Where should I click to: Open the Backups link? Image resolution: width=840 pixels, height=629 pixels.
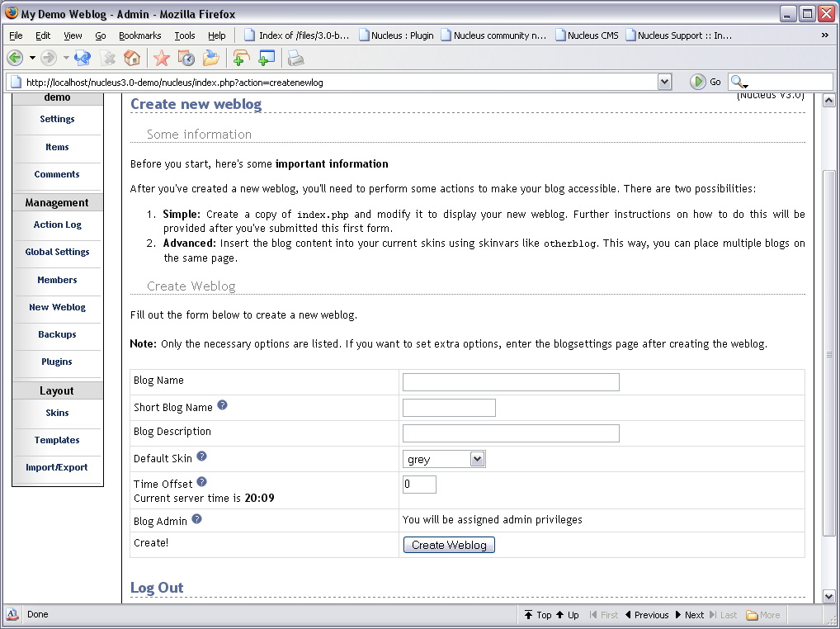point(57,334)
